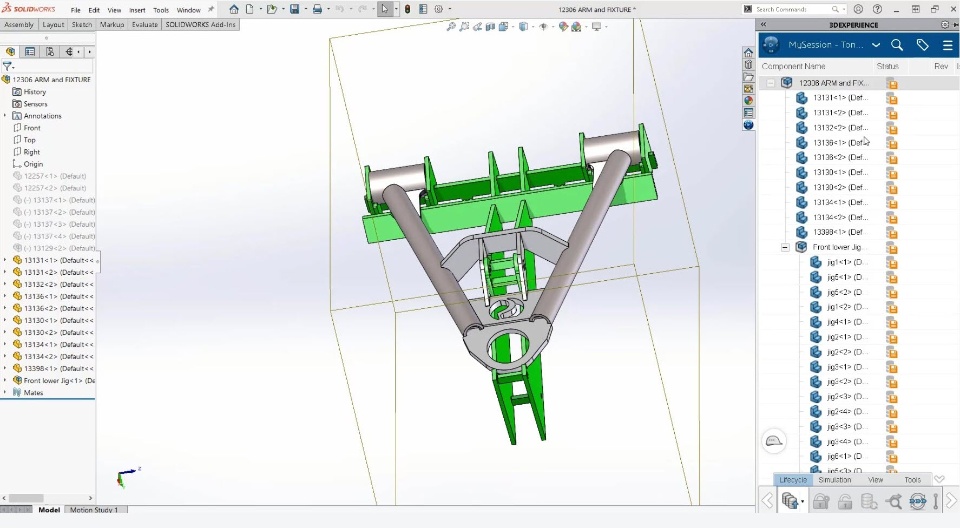Click the Display Style cube icon
The height and width of the screenshot is (528, 960).
coord(523,26)
